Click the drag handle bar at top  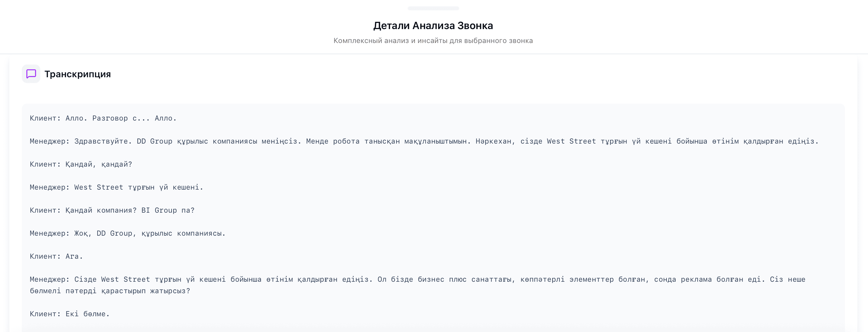tap(433, 8)
